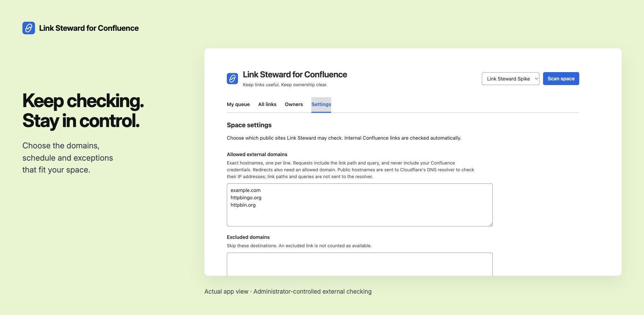Viewport: 644px width, 315px height.
Task: Click the 'Skip these destinations' help text
Action: pyautogui.click(x=299, y=246)
